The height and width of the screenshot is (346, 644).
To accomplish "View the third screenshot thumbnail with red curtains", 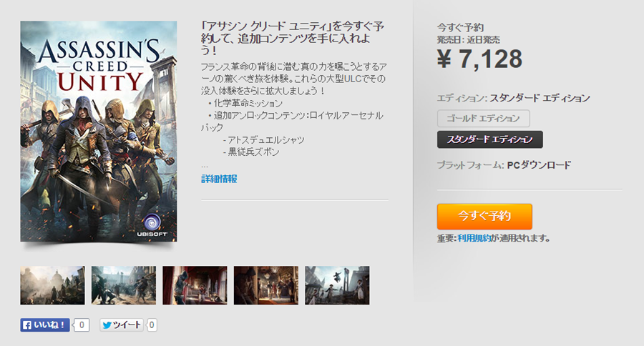I will tap(195, 285).
